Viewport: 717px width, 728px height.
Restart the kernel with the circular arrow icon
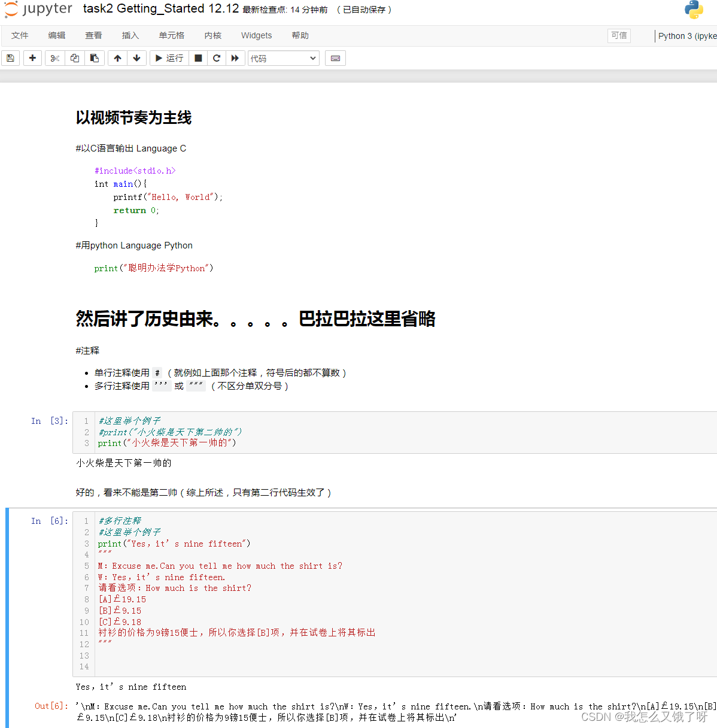[216, 58]
